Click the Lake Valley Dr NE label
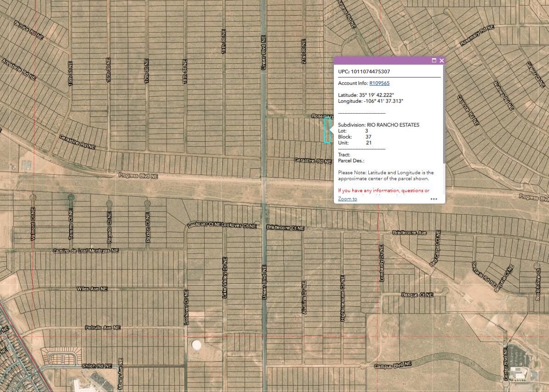Image resolution: width=549 pixels, height=392 pixels. pyautogui.click(x=225, y=277)
